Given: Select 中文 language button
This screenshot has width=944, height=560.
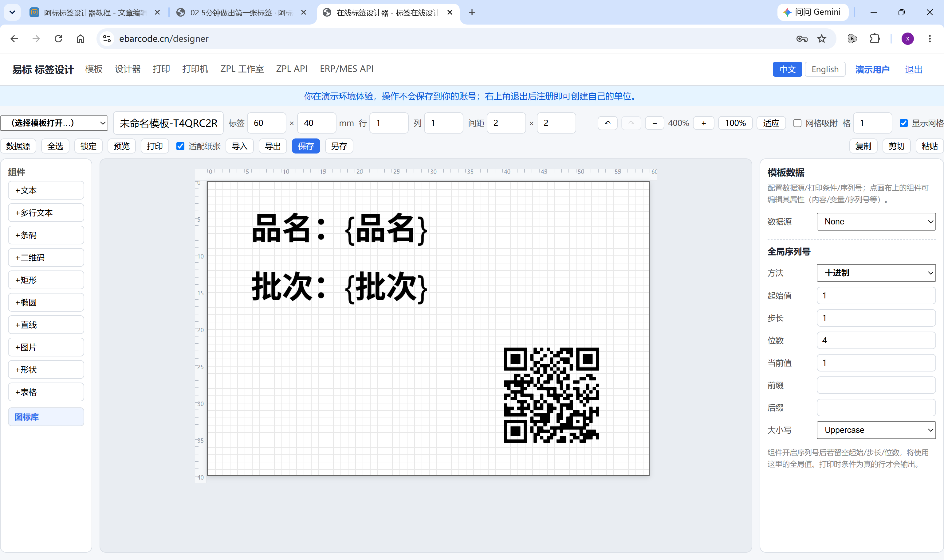Looking at the screenshot, I should pyautogui.click(x=787, y=69).
